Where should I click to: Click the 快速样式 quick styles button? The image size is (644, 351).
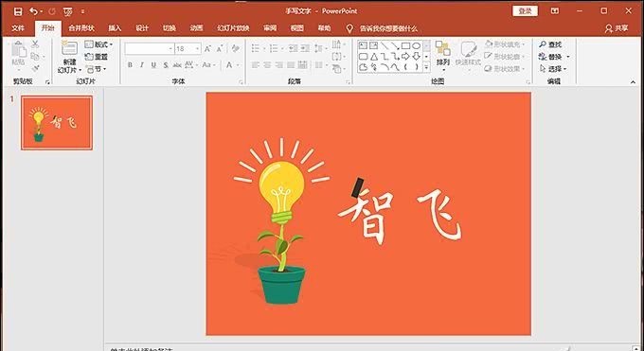click(x=468, y=57)
